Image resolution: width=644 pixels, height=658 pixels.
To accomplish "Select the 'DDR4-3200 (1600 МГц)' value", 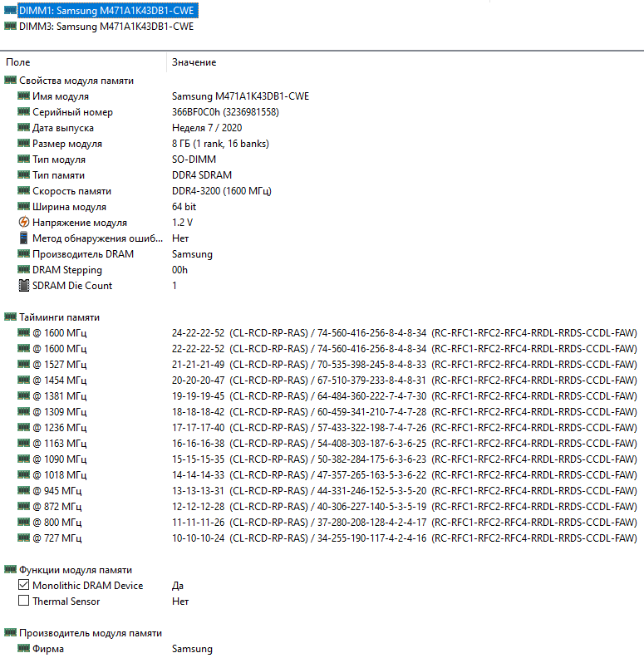I will [x=222, y=191].
